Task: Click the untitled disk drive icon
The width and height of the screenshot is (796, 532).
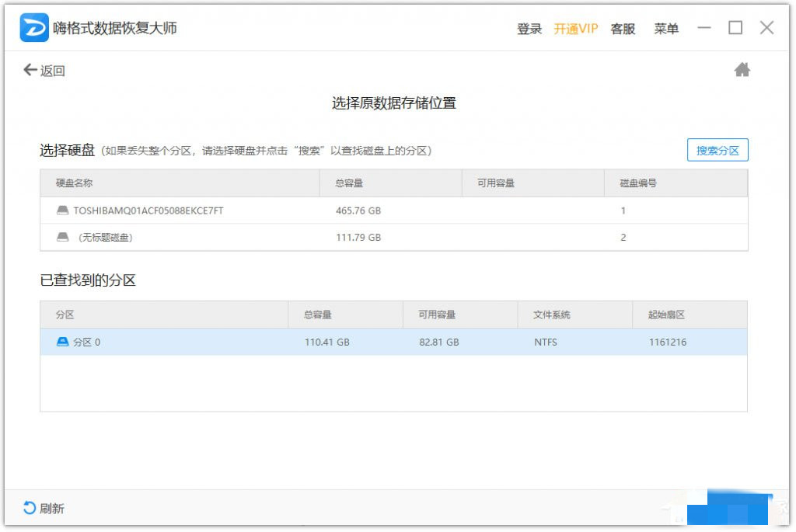Action: 63,238
